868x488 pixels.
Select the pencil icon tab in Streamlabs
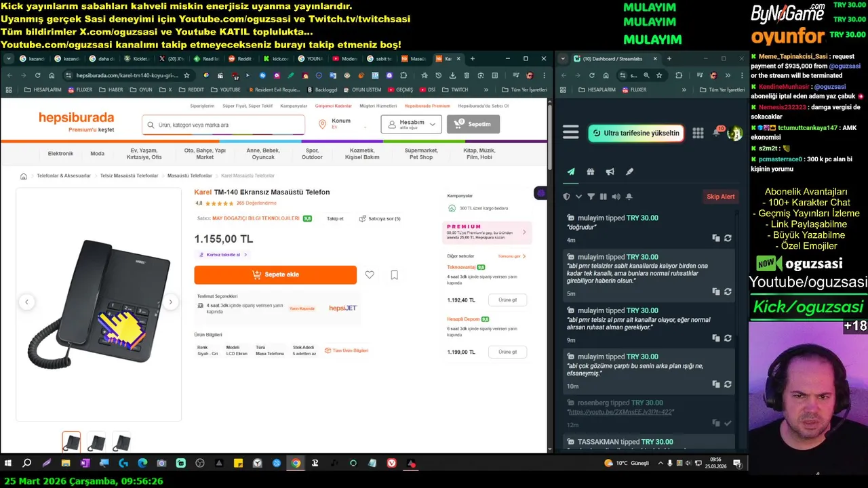click(x=629, y=171)
